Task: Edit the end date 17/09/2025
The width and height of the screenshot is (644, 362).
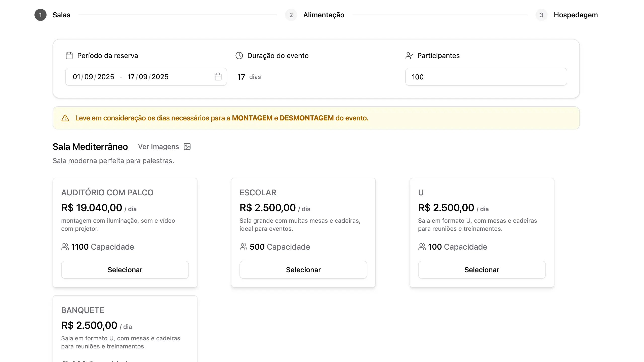Action: point(148,77)
